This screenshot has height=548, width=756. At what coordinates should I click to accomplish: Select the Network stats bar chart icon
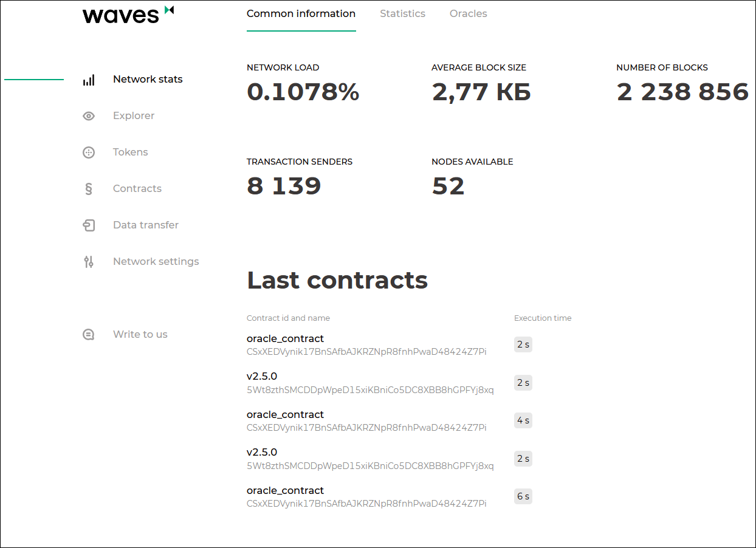click(89, 79)
